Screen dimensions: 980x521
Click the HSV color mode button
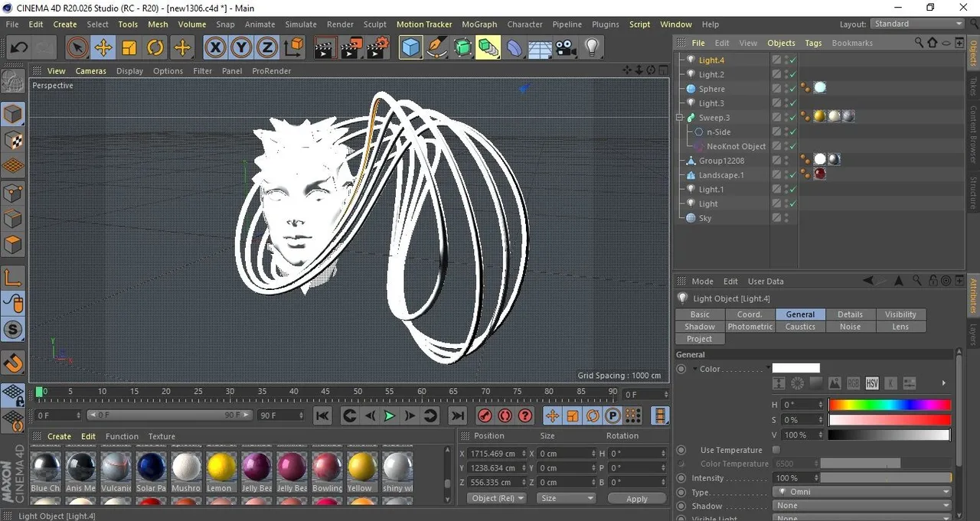click(872, 383)
